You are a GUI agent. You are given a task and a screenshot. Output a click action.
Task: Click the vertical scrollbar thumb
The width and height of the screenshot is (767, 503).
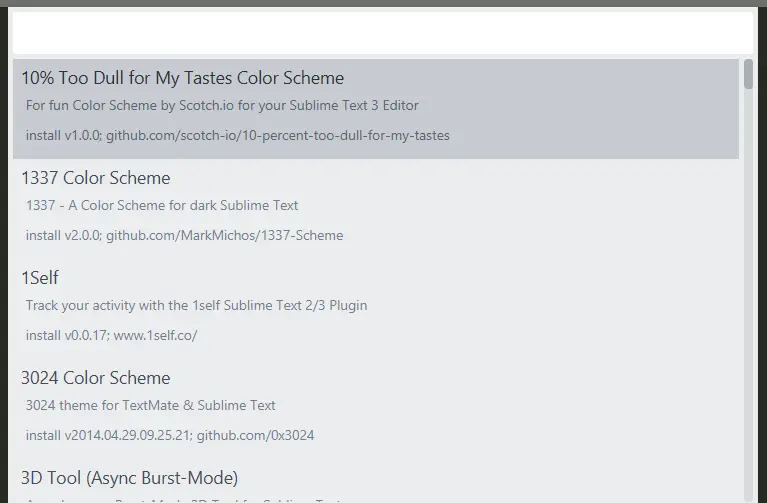[x=749, y=75]
